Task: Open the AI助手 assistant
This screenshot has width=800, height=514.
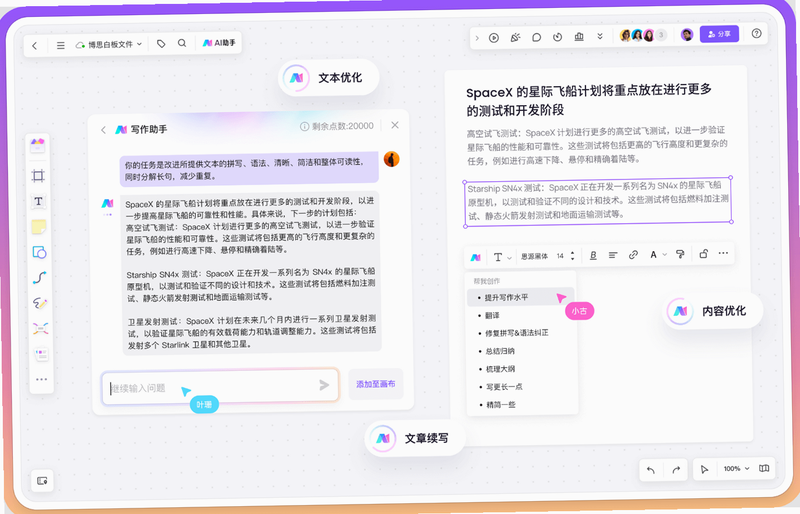Action: click(x=219, y=43)
